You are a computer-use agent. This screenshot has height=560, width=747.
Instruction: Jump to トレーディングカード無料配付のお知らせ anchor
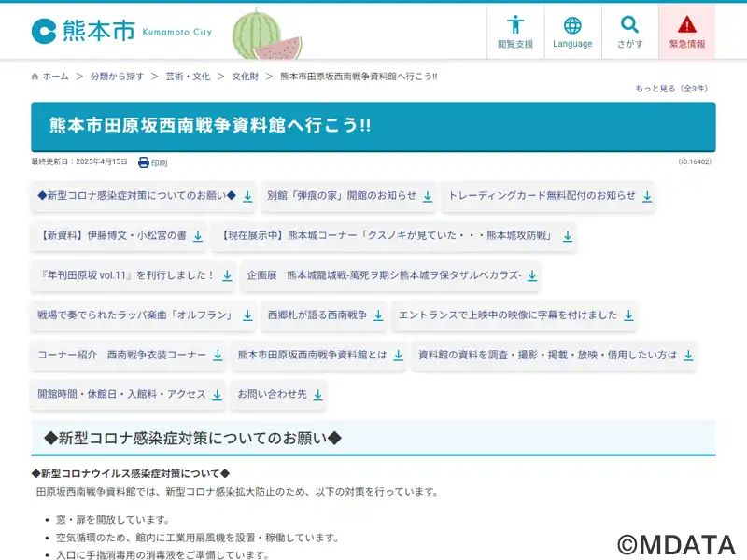point(549,196)
